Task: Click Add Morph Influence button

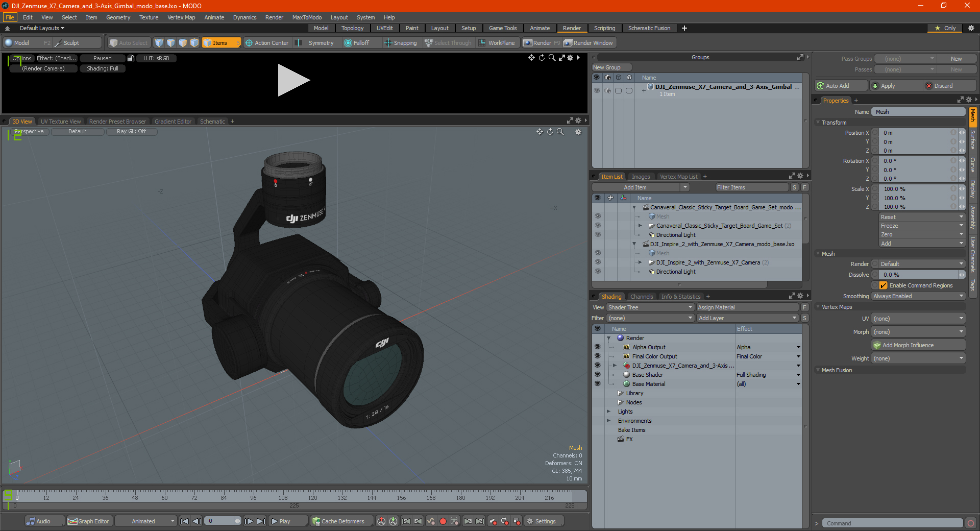Action: pyautogui.click(x=918, y=345)
